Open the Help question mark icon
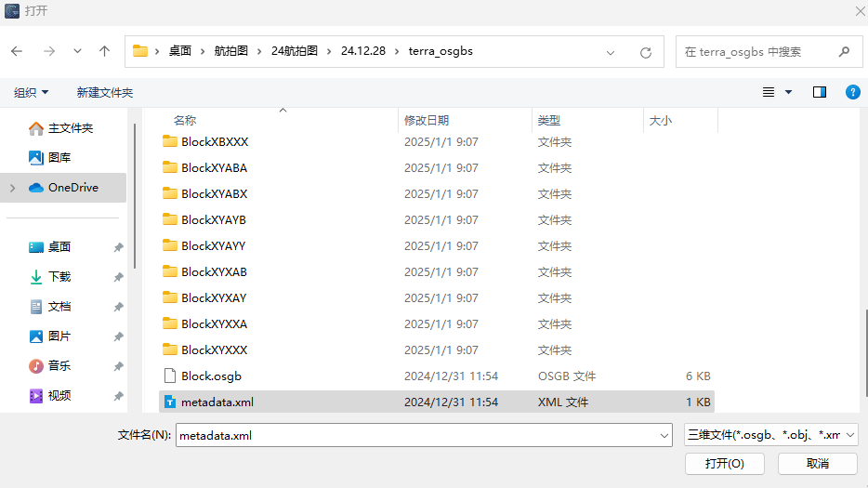 point(852,92)
